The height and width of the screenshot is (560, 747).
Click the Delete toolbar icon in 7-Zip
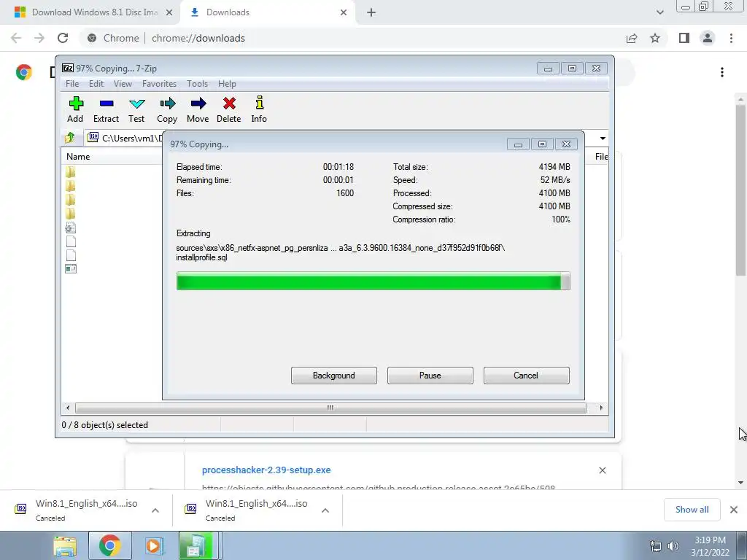pos(228,109)
